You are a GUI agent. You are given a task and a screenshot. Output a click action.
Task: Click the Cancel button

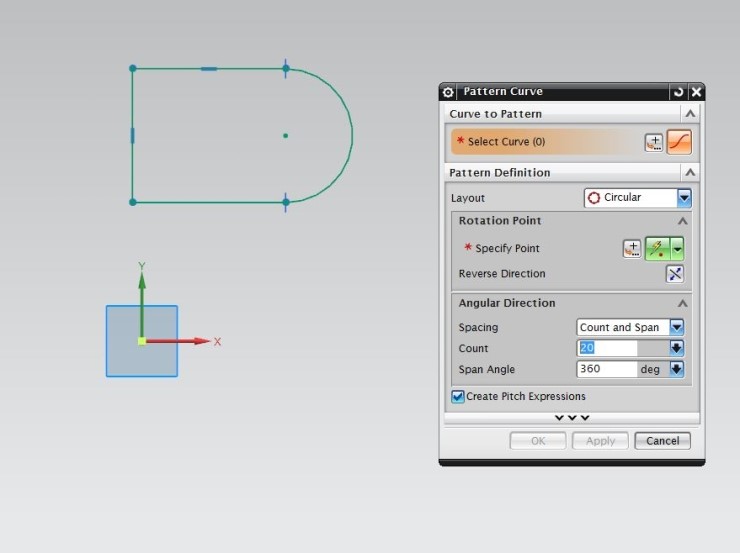[663, 441]
